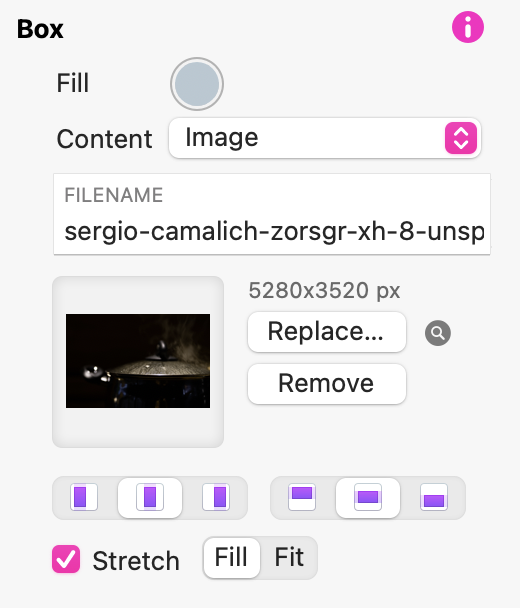The width and height of the screenshot is (520, 608).
Task: Click the Replace... button
Action: coord(327,332)
